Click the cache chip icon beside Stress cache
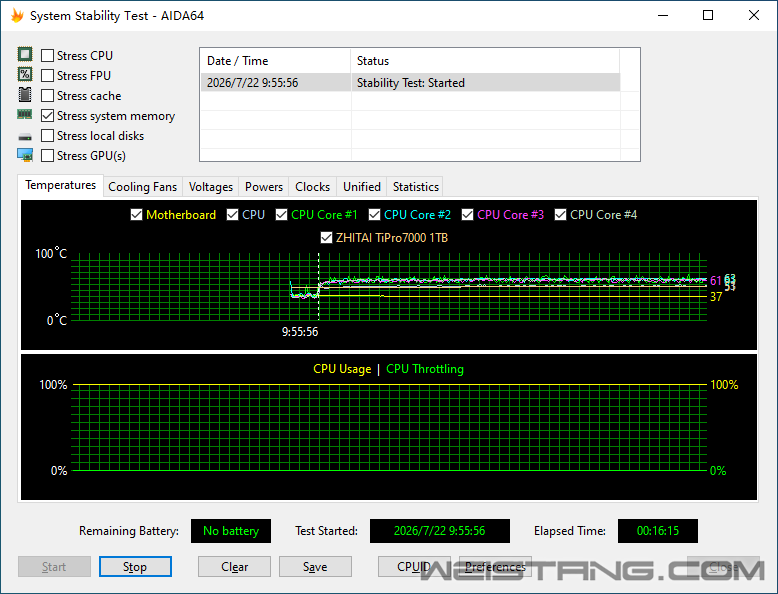778x594 pixels. click(25, 95)
